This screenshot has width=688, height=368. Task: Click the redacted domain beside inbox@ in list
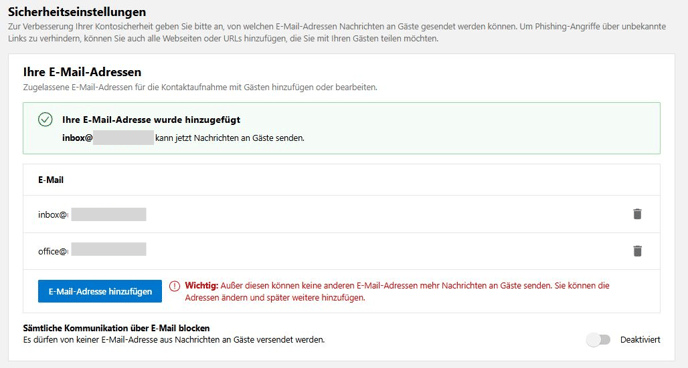108,214
